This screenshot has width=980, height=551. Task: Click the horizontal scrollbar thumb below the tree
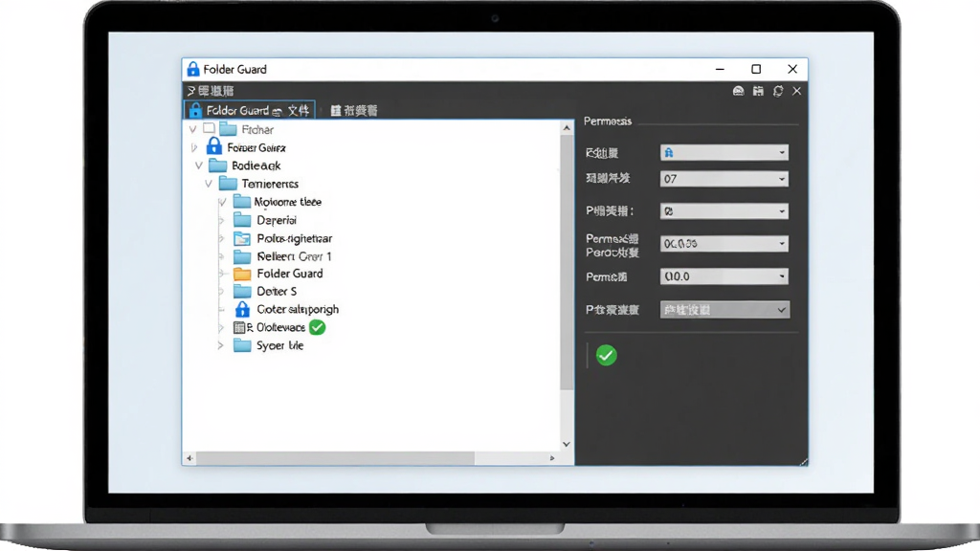[335, 458]
